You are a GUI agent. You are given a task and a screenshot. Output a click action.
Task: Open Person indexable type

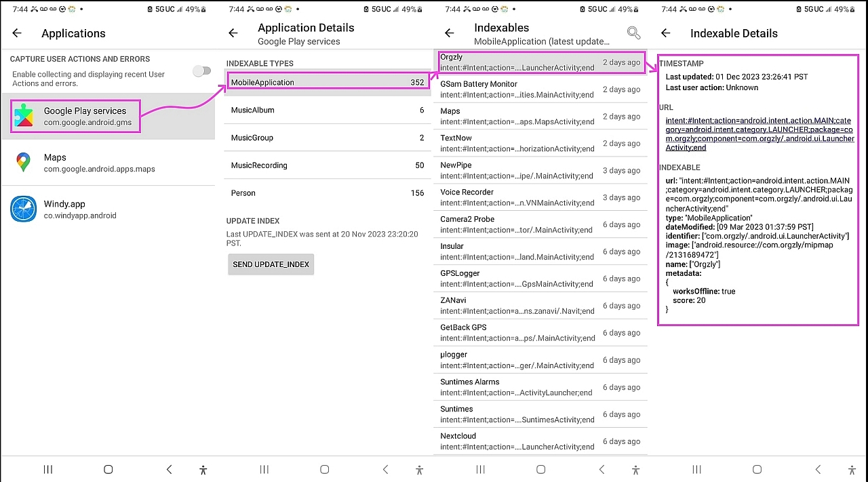pos(327,193)
